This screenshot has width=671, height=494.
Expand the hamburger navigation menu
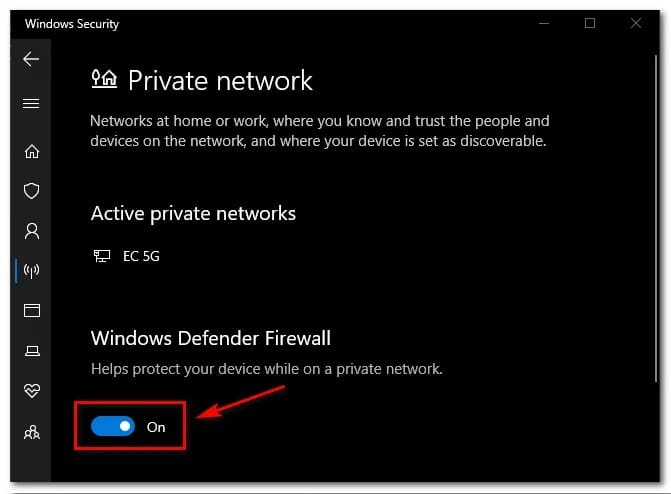[31, 103]
